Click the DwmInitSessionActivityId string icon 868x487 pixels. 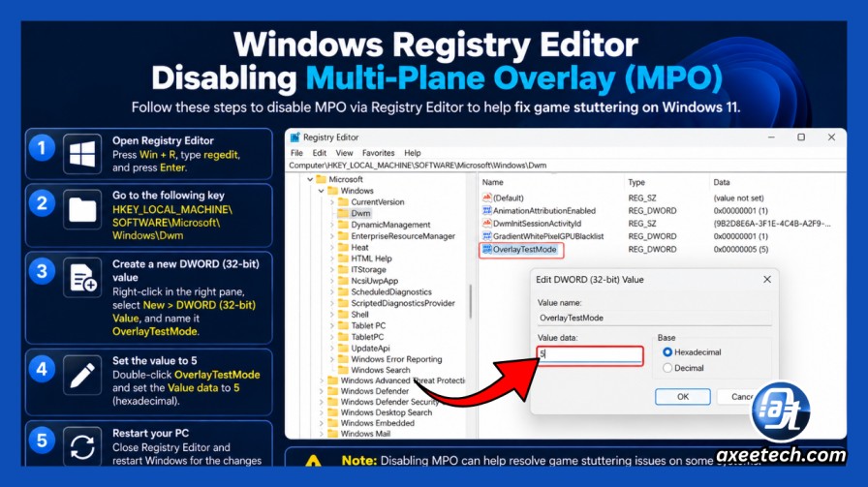pos(487,223)
